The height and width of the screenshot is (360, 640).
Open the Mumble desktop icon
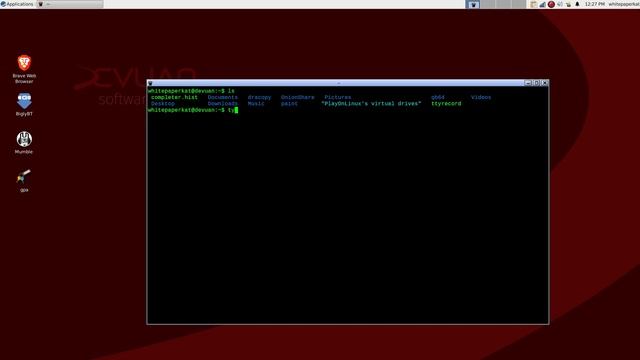tap(24, 142)
